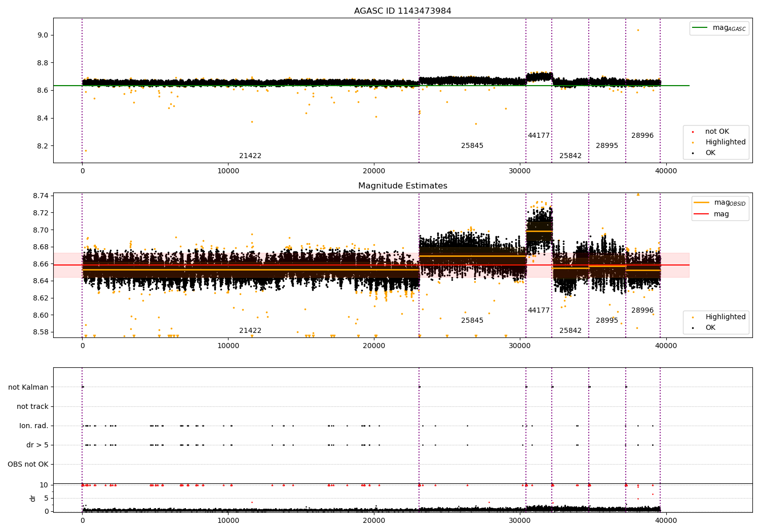Click '10000' x-axis tick under AGASC ID plot
The height and width of the screenshot is (532, 760).
[x=228, y=171]
